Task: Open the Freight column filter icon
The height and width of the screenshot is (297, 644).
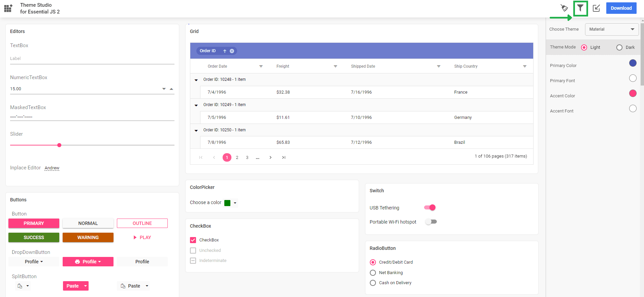Action: pos(335,66)
